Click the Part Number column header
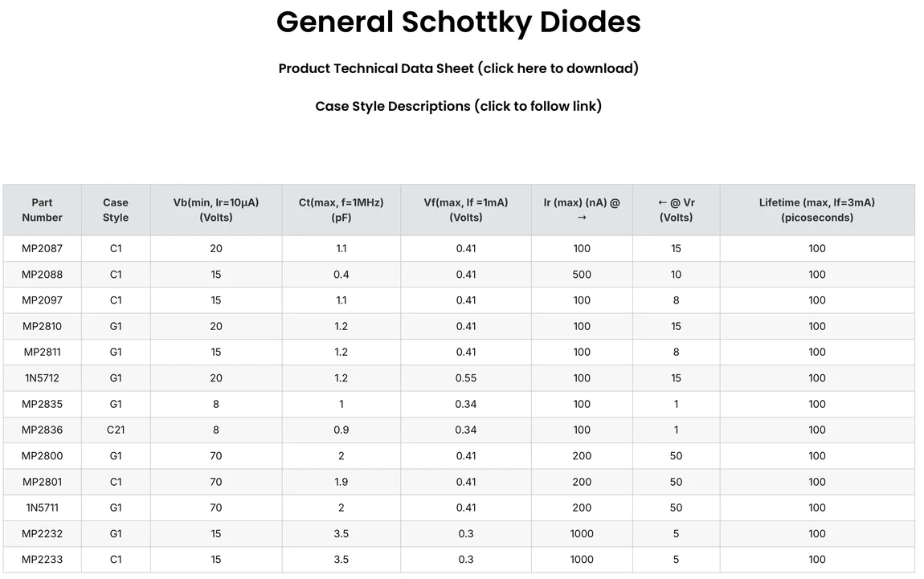924x579 pixels. 43,210
